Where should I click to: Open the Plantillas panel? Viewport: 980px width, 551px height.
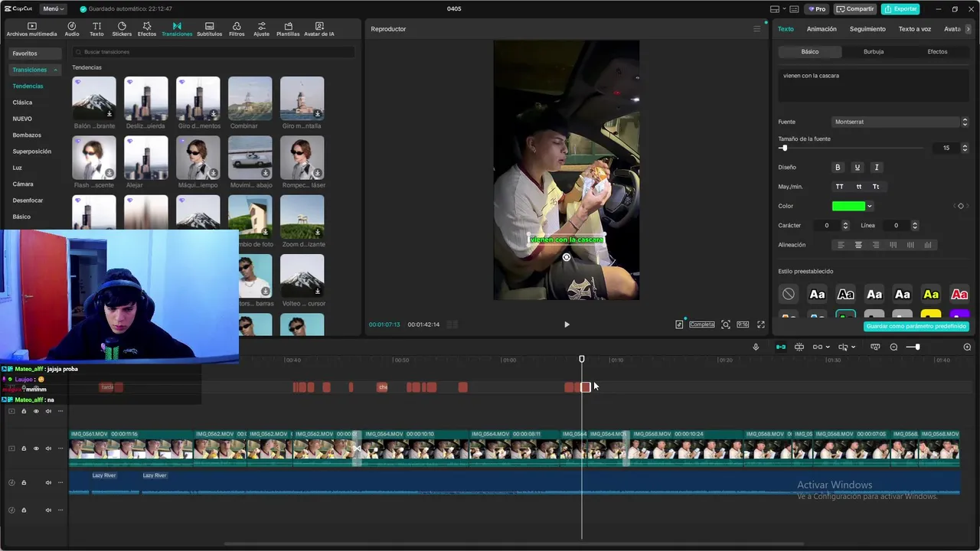pyautogui.click(x=288, y=29)
